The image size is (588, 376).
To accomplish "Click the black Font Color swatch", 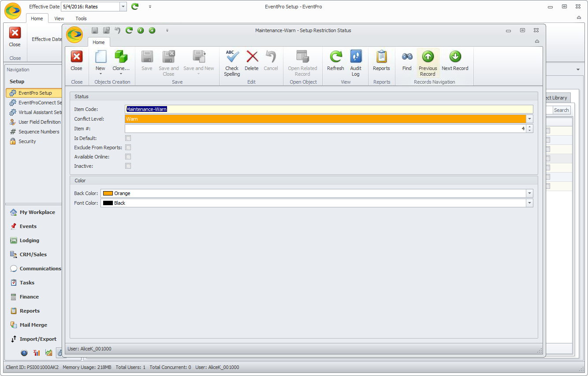I will click(108, 203).
